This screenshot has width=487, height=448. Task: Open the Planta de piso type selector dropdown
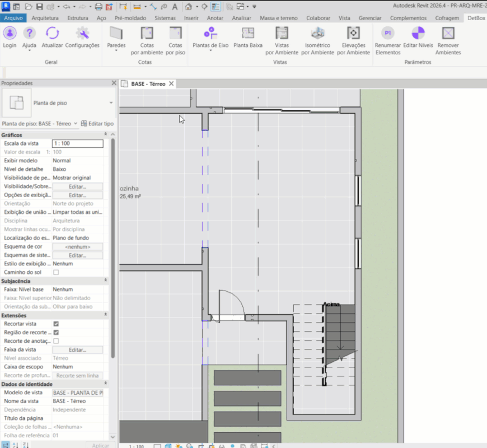tap(111, 103)
